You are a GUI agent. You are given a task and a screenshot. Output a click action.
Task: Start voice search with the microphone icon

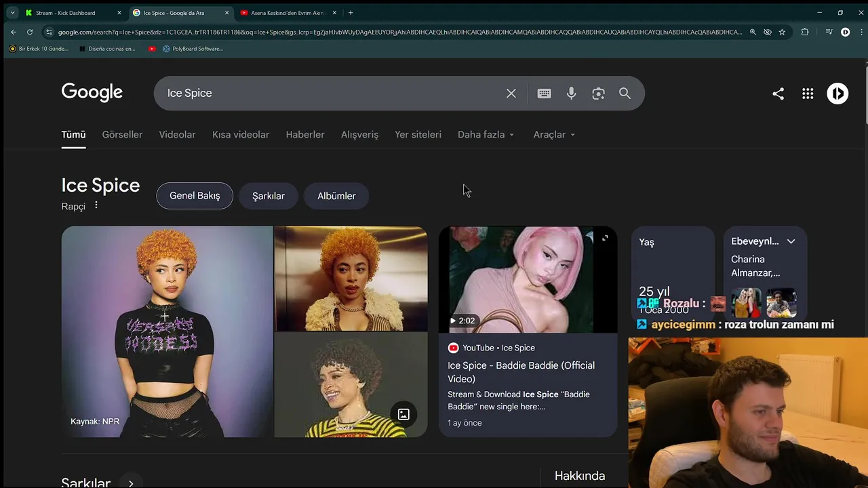tap(571, 94)
